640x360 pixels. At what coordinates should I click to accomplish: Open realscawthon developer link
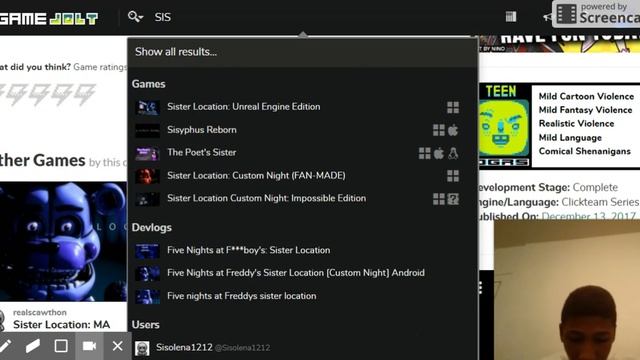coord(40,312)
